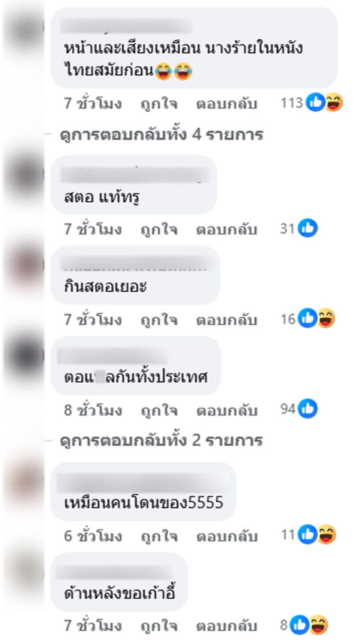
Task: Open the 8 ชั่วโมง timestamp link
Action: tap(93, 411)
